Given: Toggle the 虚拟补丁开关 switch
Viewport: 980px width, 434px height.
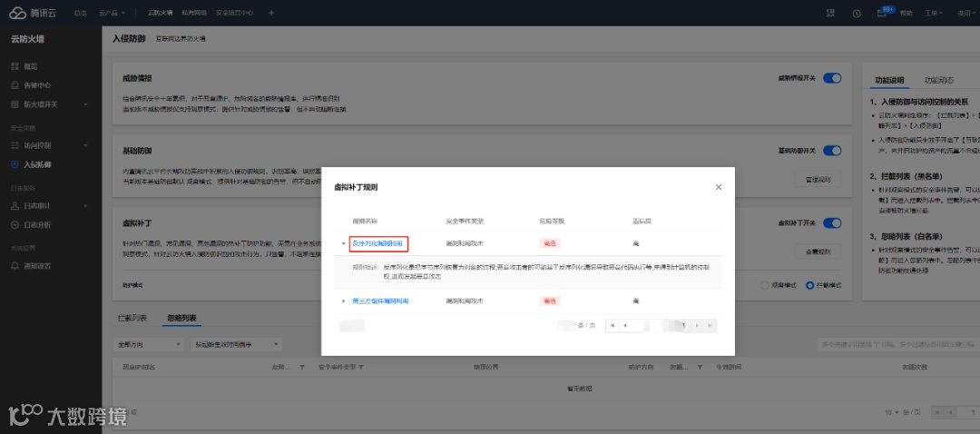Looking at the screenshot, I should coord(832,223).
